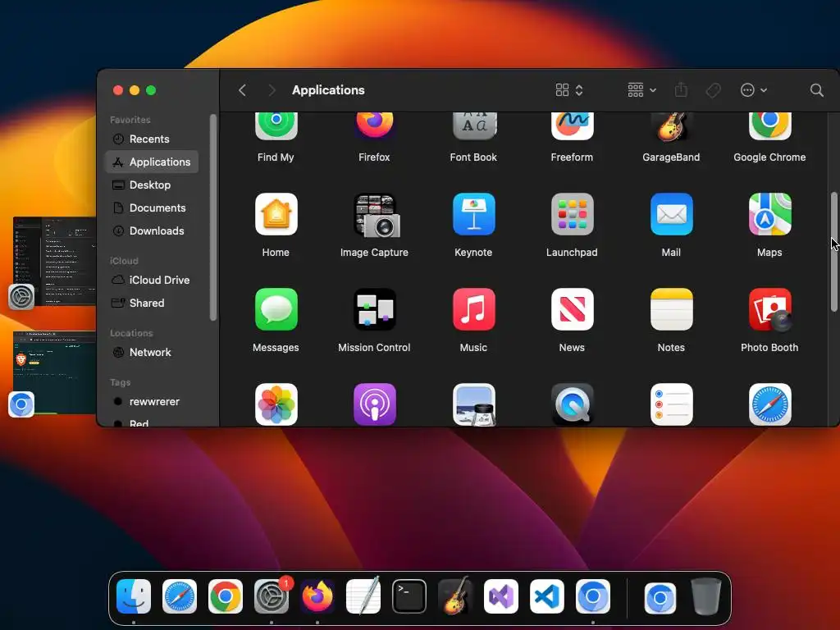The image size is (840, 630).
Task: Select the rewwrerer tag in sidebar
Action: (x=152, y=402)
